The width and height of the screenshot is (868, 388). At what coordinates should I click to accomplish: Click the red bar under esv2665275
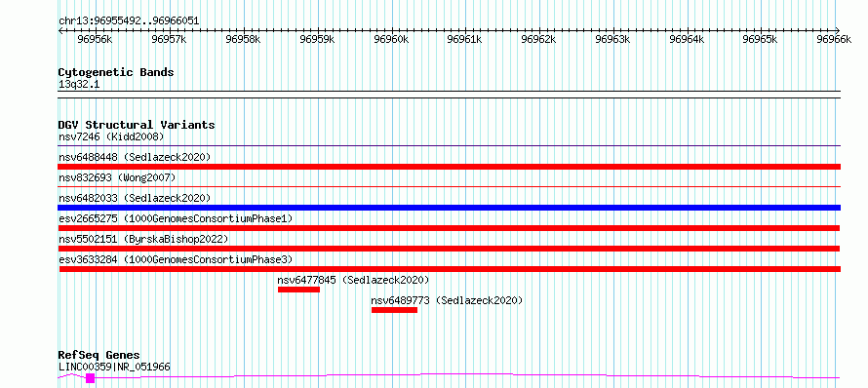[449, 228]
